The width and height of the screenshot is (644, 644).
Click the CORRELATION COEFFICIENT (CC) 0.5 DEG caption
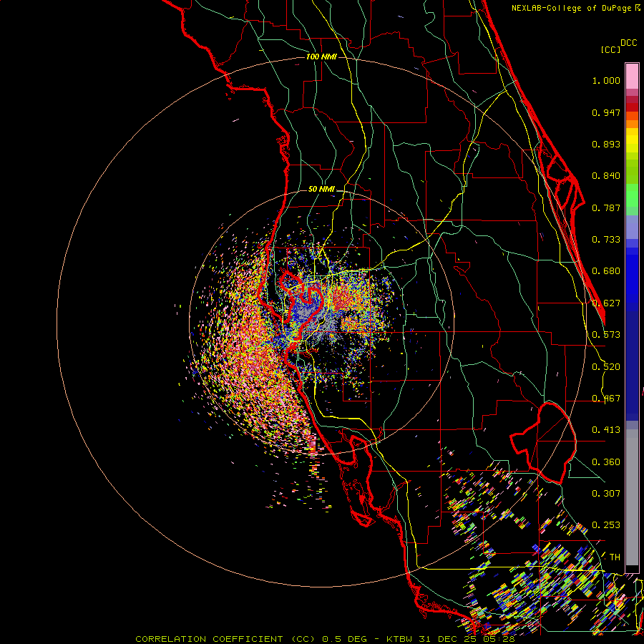click(250, 639)
